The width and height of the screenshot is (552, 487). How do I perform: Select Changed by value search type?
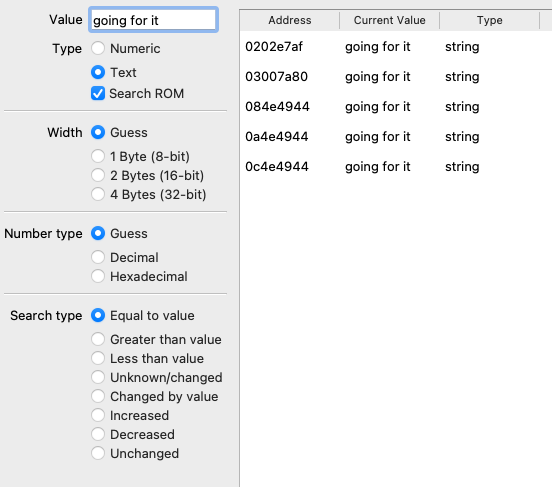tap(98, 396)
